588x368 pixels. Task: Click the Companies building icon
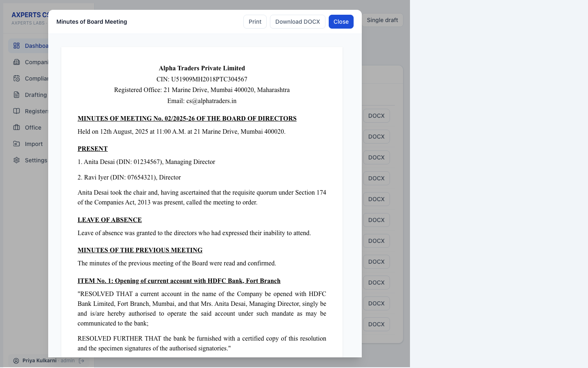[16, 62]
